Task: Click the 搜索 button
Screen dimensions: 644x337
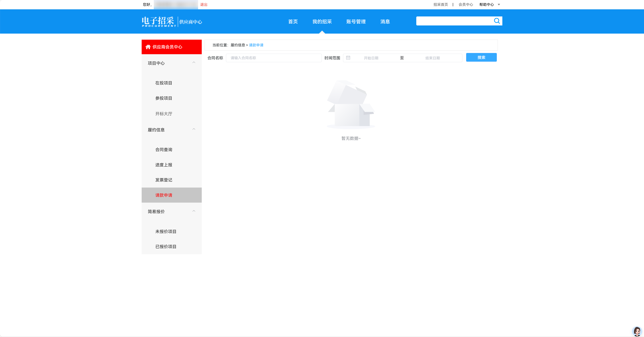Action: pos(481,57)
